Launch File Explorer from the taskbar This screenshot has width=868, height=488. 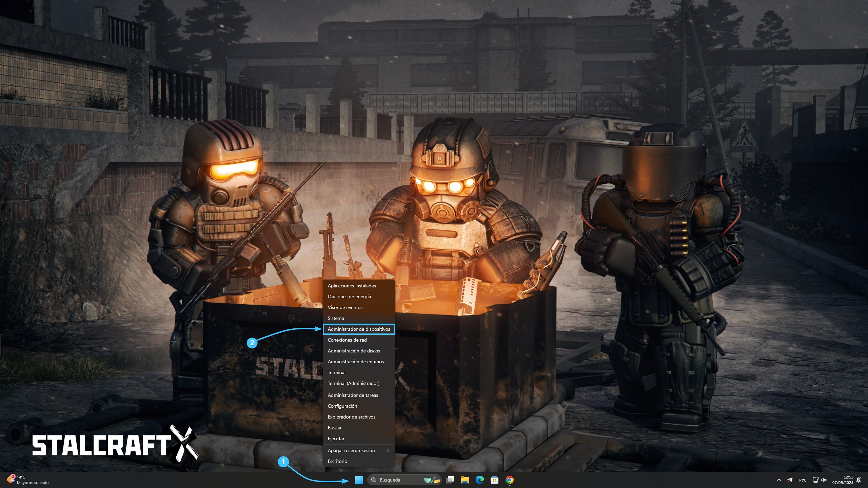[465, 480]
